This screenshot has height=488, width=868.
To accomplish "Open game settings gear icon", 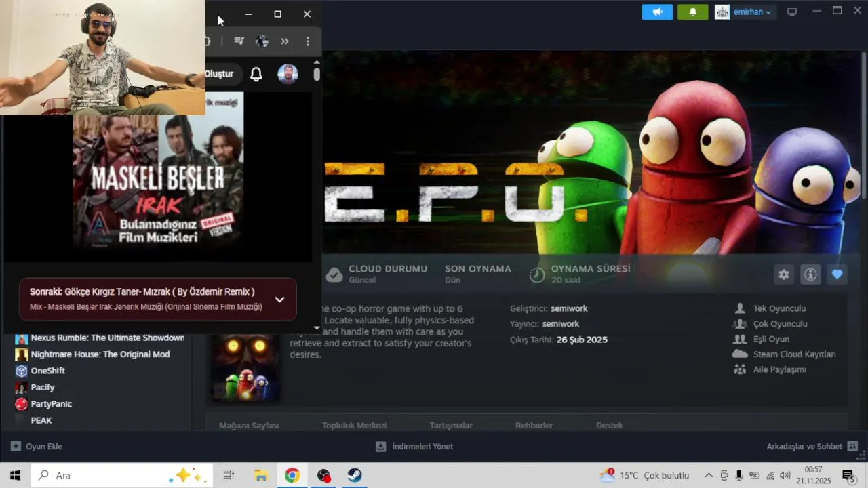I will tap(784, 274).
